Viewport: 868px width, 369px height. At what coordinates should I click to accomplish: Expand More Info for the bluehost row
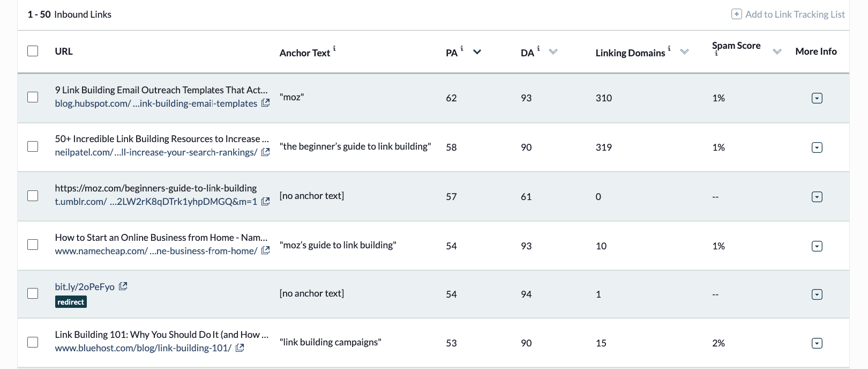click(x=817, y=343)
